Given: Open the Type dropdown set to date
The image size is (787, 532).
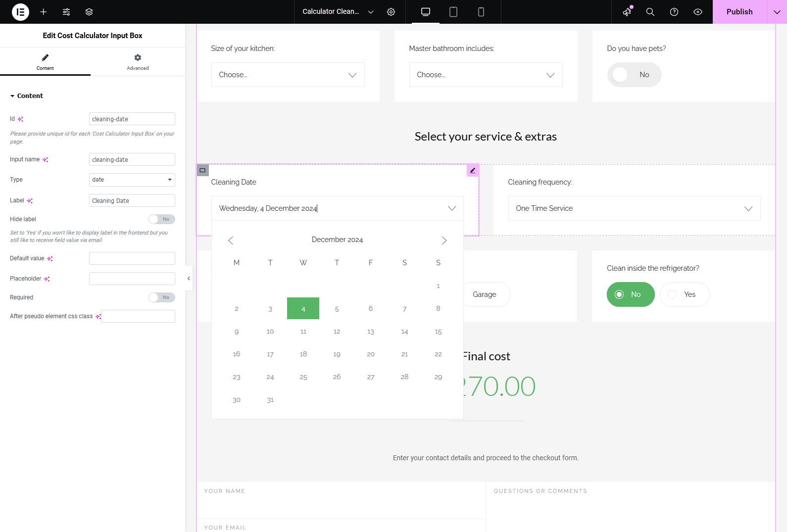Looking at the screenshot, I should pyautogui.click(x=132, y=180).
